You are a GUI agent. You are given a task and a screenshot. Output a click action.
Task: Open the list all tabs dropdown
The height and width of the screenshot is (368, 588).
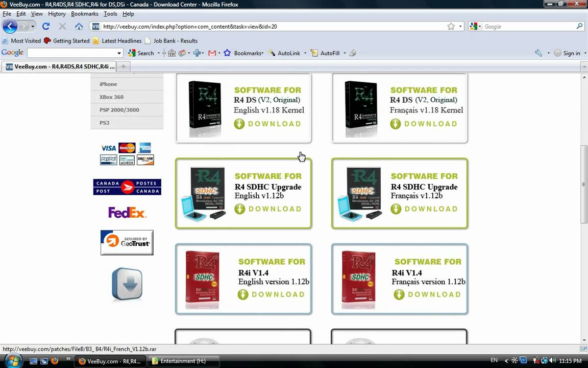(x=584, y=66)
